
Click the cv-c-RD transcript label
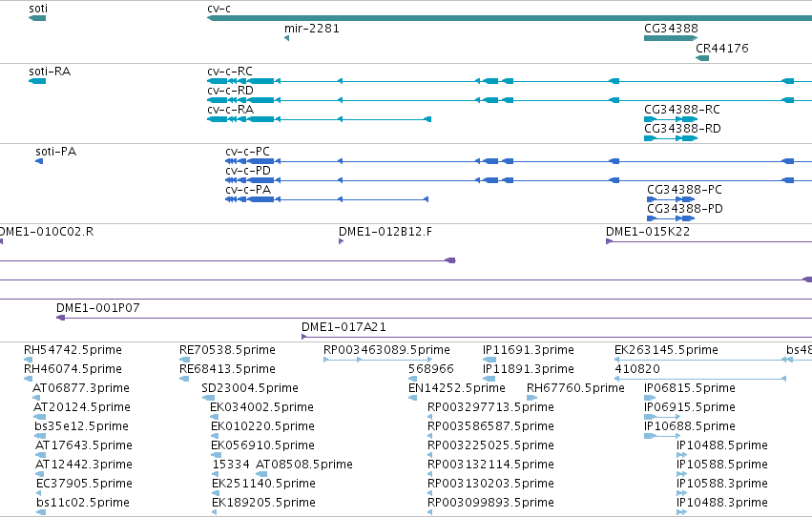coord(231,91)
